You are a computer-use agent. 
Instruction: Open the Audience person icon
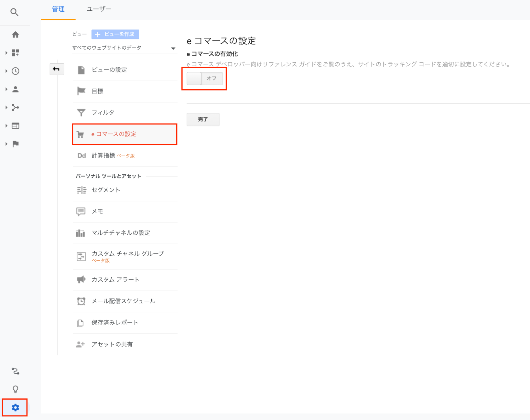[15, 89]
